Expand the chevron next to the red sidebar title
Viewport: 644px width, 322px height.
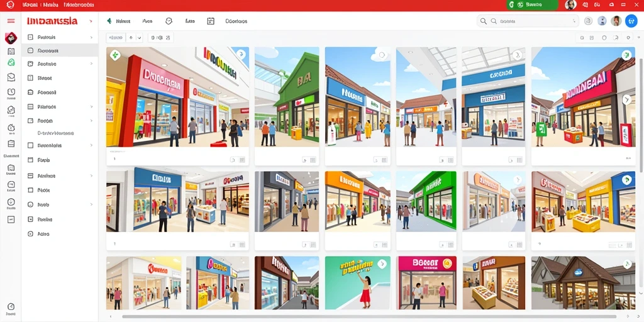(x=91, y=21)
